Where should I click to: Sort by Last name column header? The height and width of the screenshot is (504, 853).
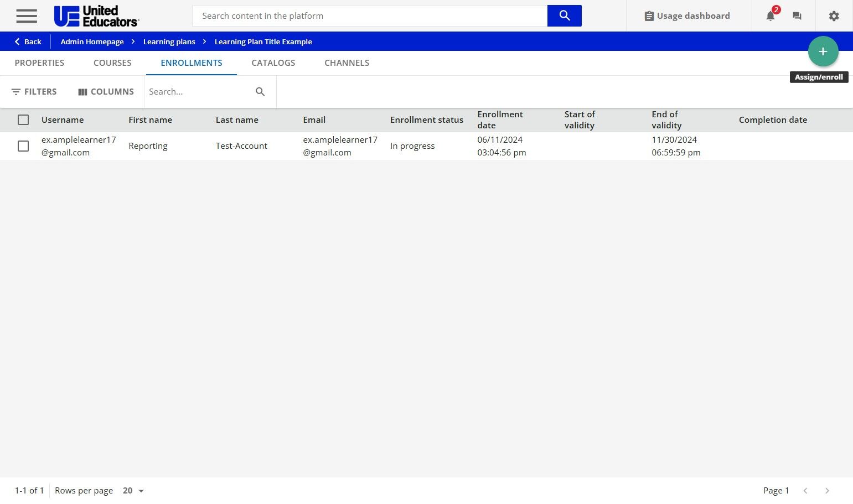tap(237, 120)
